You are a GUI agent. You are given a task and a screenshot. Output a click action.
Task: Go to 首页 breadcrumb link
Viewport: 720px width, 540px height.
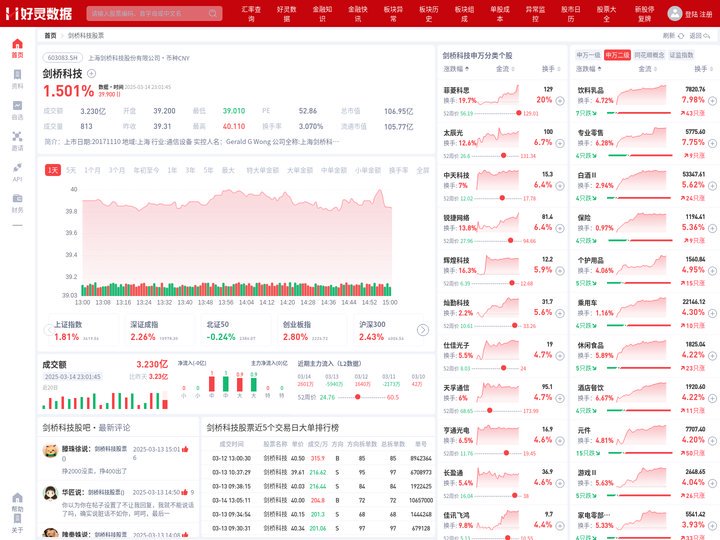[50, 35]
